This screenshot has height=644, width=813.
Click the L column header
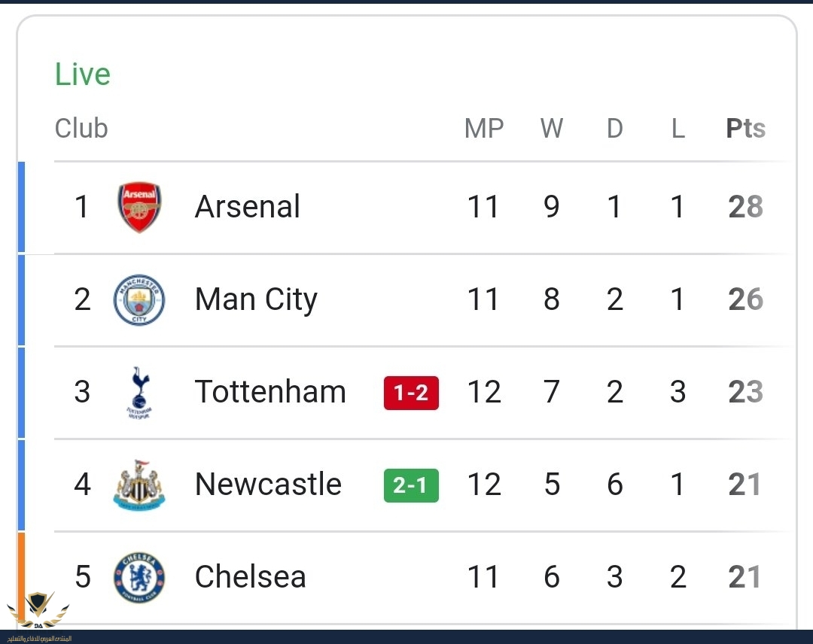(677, 129)
